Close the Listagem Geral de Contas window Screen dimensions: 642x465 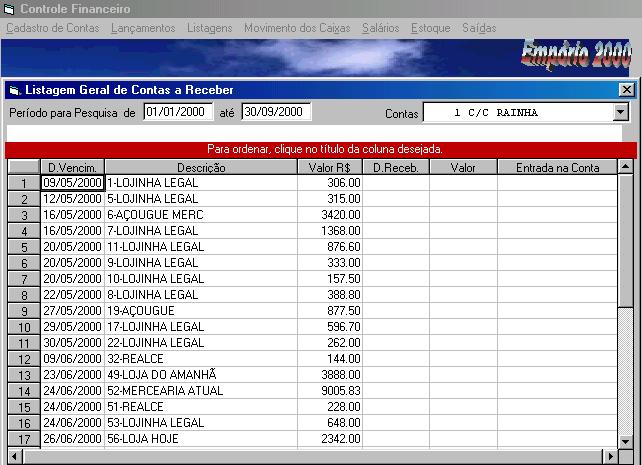point(626,90)
